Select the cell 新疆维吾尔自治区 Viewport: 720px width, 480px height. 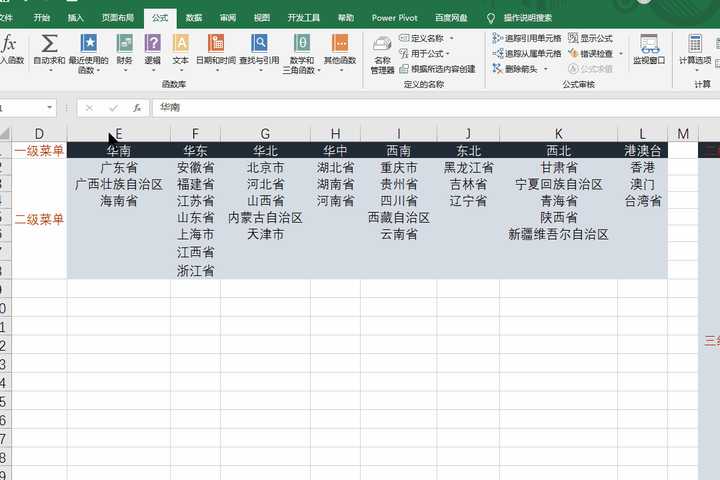click(558, 234)
